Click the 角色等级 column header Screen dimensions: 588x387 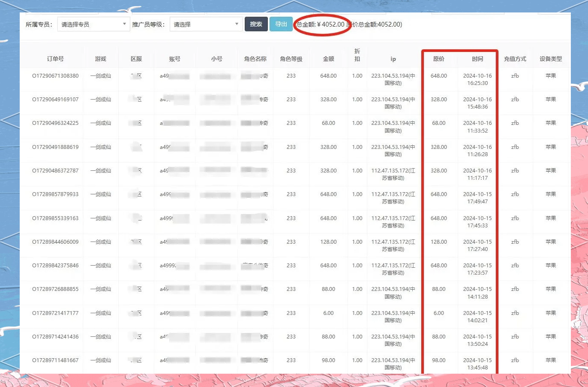coord(291,59)
